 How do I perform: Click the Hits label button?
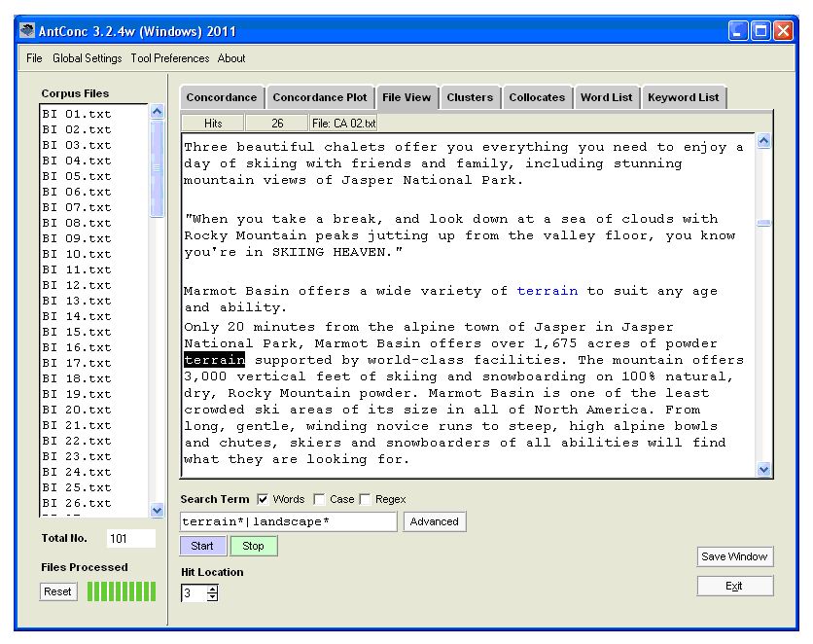[213, 124]
